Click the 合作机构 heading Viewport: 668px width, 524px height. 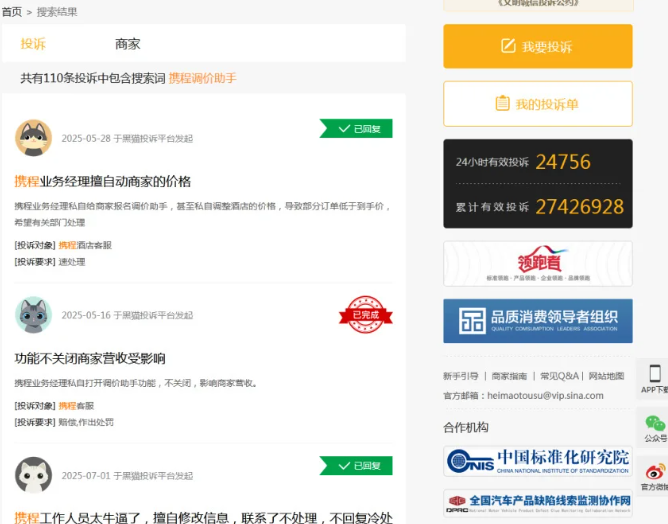click(x=466, y=427)
